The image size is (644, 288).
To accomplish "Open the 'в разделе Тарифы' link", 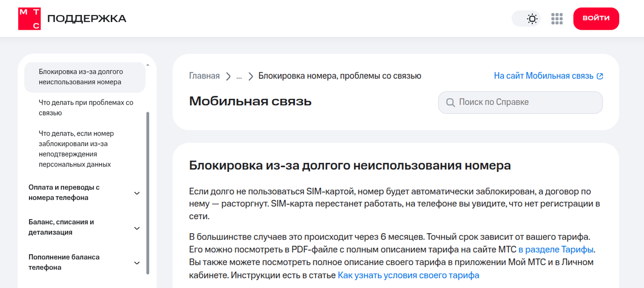I will point(557,249).
